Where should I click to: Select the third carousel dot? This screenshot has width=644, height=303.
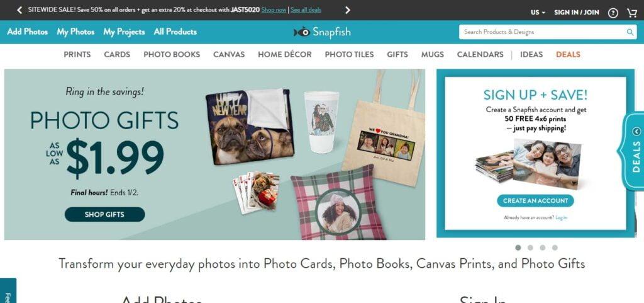(x=543, y=248)
